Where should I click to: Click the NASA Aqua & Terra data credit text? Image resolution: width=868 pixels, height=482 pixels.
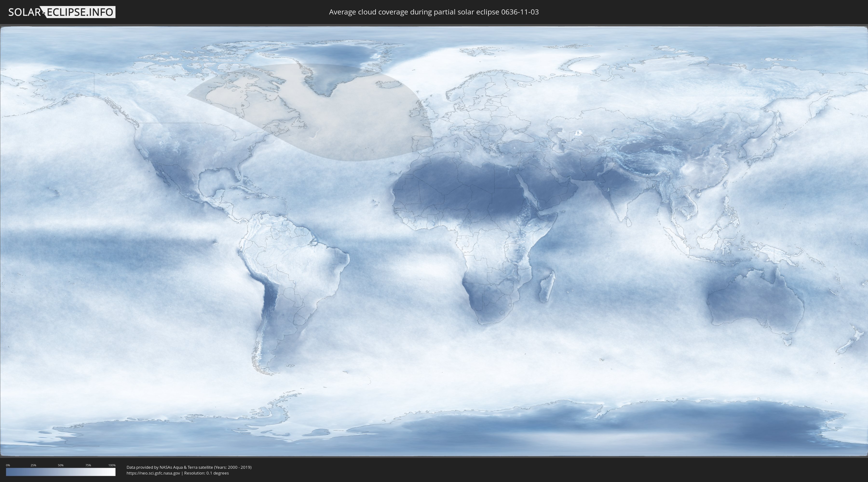[x=189, y=467]
